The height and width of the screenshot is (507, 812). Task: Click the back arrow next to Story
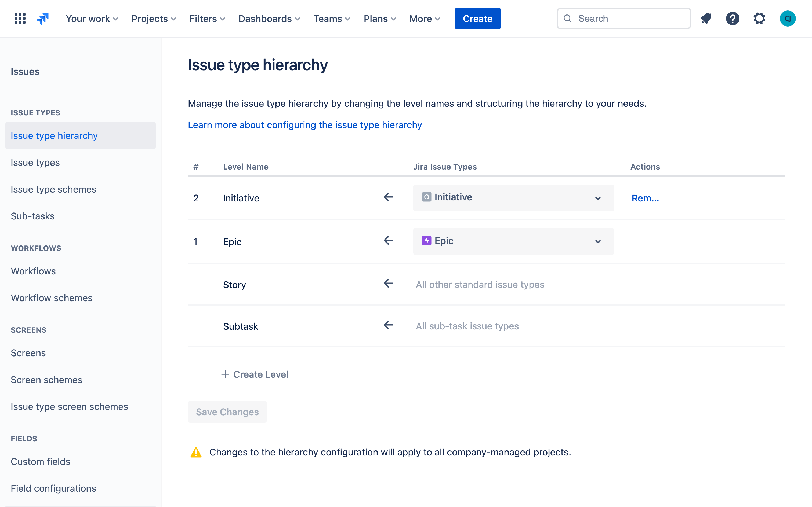point(388,284)
